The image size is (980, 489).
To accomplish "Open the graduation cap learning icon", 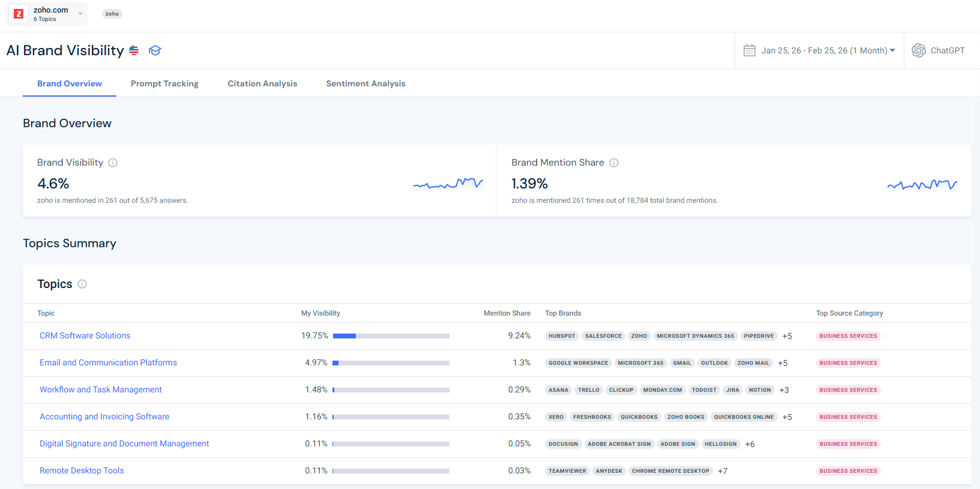I will click(x=155, y=50).
